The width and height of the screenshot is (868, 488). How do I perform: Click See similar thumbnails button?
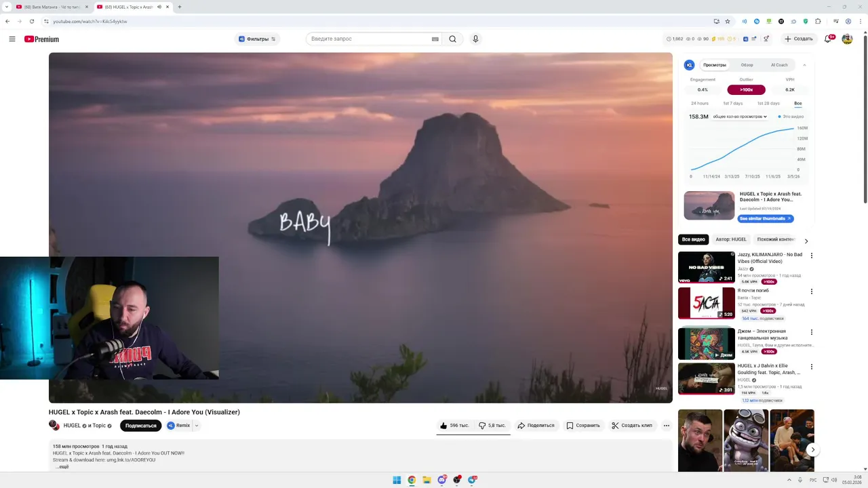766,219
